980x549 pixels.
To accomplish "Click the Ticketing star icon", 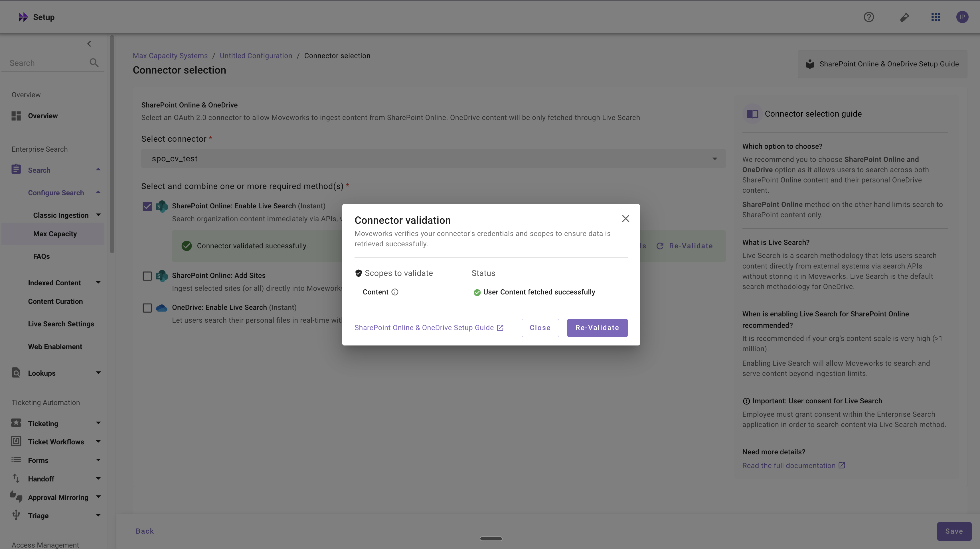I will [x=16, y=423].
